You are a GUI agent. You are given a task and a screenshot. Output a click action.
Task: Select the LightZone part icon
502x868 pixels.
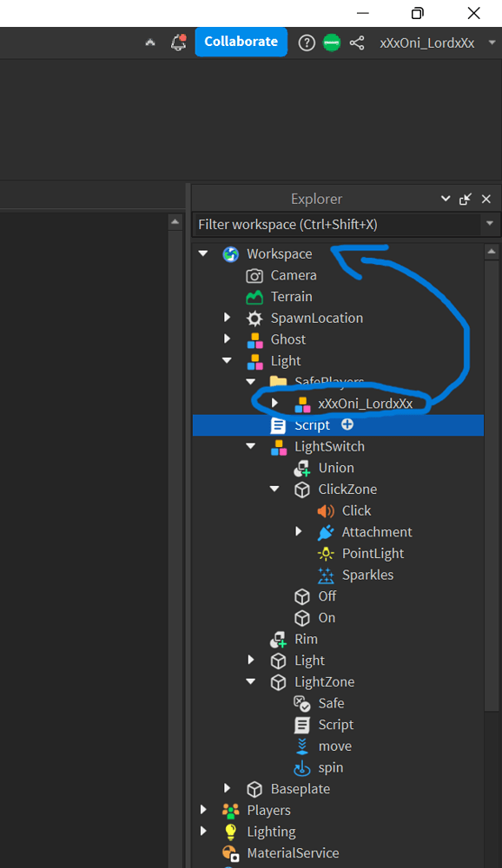278,682
